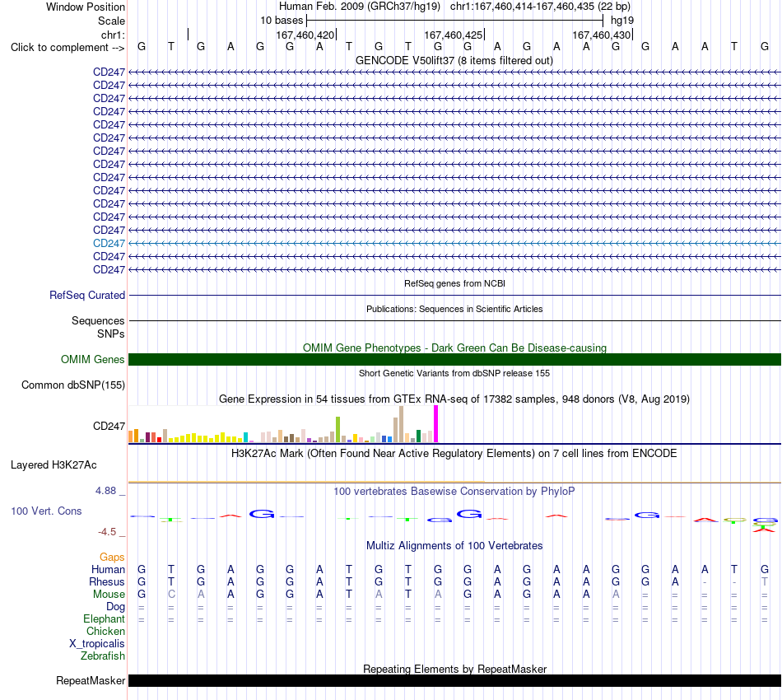This screenshot has height=700, width=782.
Task: Click the yellow-green bar in the GTEx chart
Action: pyautogui.click(x=337, y=430)
